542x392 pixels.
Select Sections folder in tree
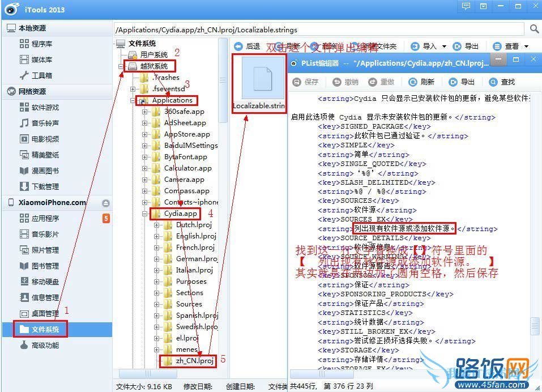point(189,293)
